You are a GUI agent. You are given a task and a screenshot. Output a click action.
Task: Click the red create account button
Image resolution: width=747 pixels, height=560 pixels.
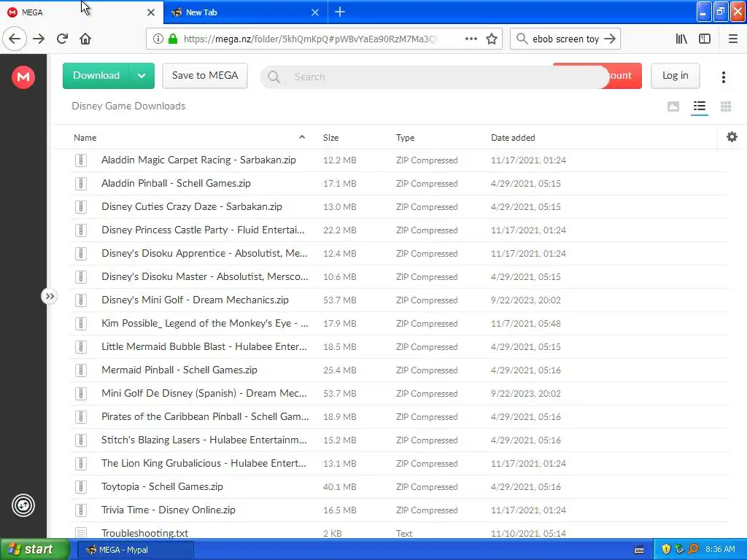[x=624, y=76]
